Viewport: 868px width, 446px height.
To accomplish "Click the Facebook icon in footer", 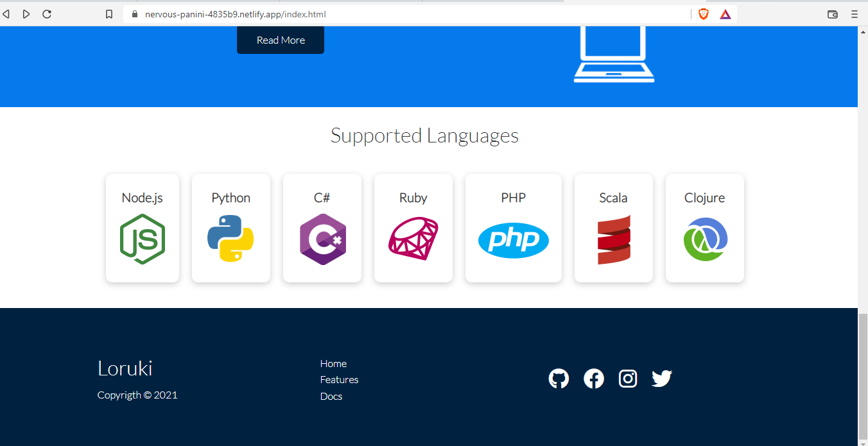I will (x=594, y=379).
